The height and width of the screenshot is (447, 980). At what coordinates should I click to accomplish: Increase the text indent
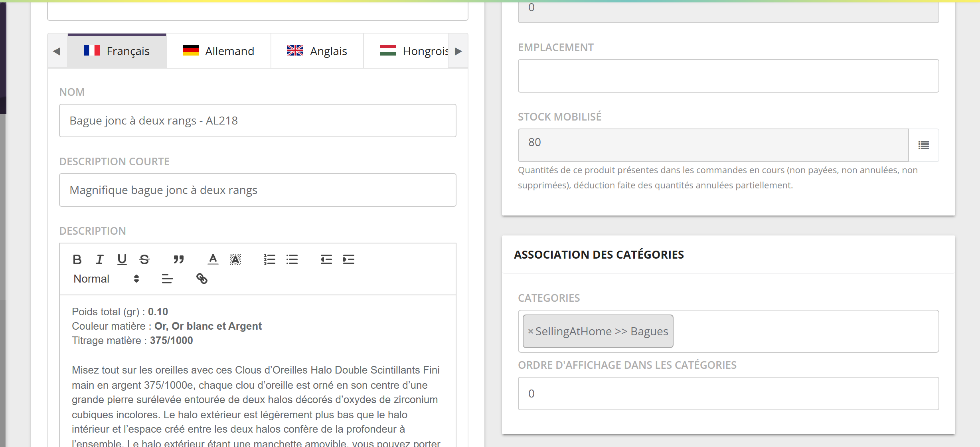tap(349, 259)
